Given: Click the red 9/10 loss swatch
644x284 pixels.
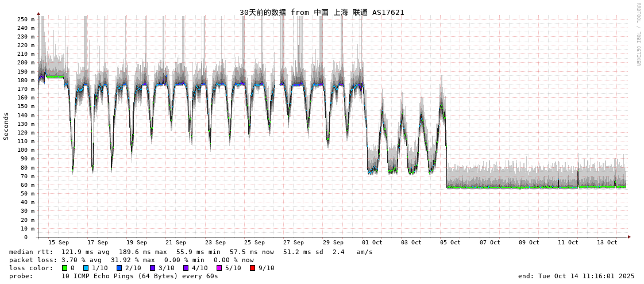Looking at the screenshot, I should [252, 268].
